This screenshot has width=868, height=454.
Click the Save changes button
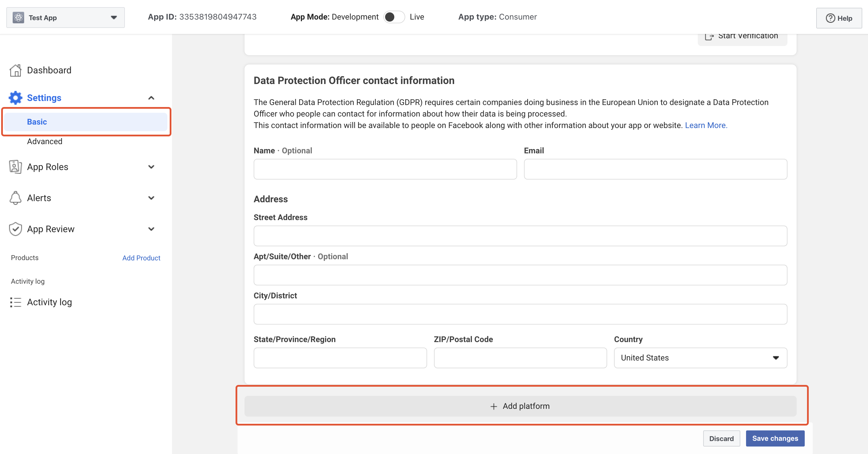(x=775, y=438)
